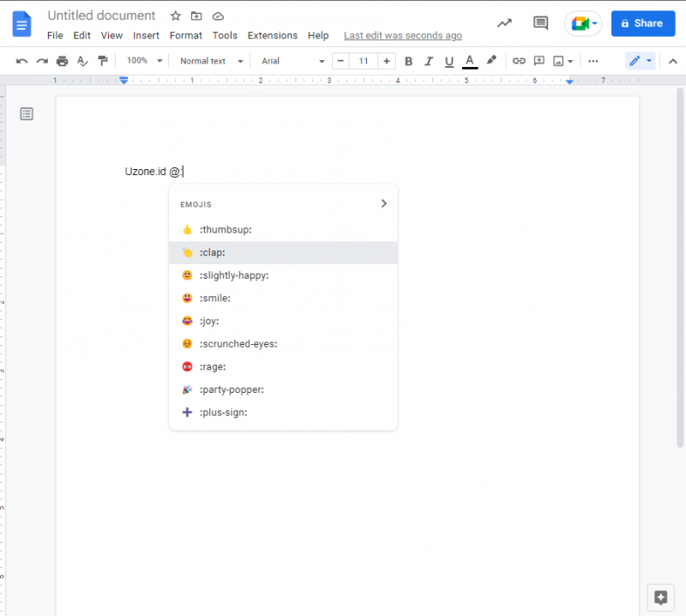This screenshot has width=686, height=616.
Task: Click the vertical scrollbar
Action: pos(680,268)
